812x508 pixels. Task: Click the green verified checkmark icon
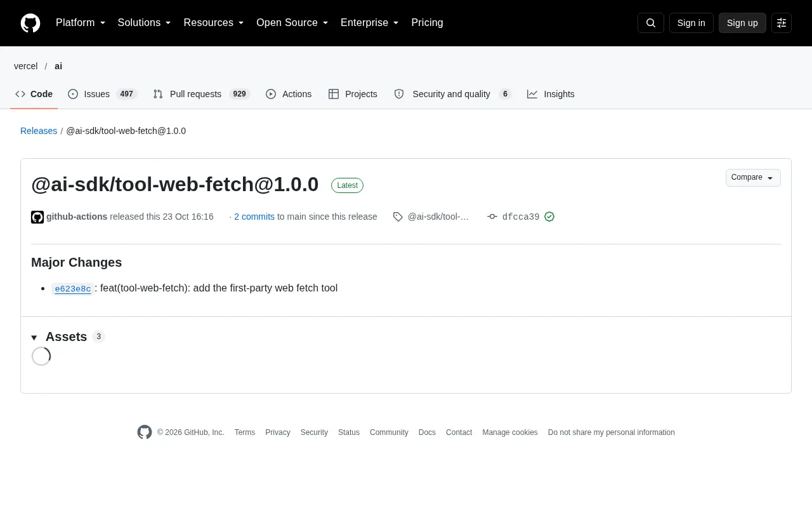click(x=549, y=217)
